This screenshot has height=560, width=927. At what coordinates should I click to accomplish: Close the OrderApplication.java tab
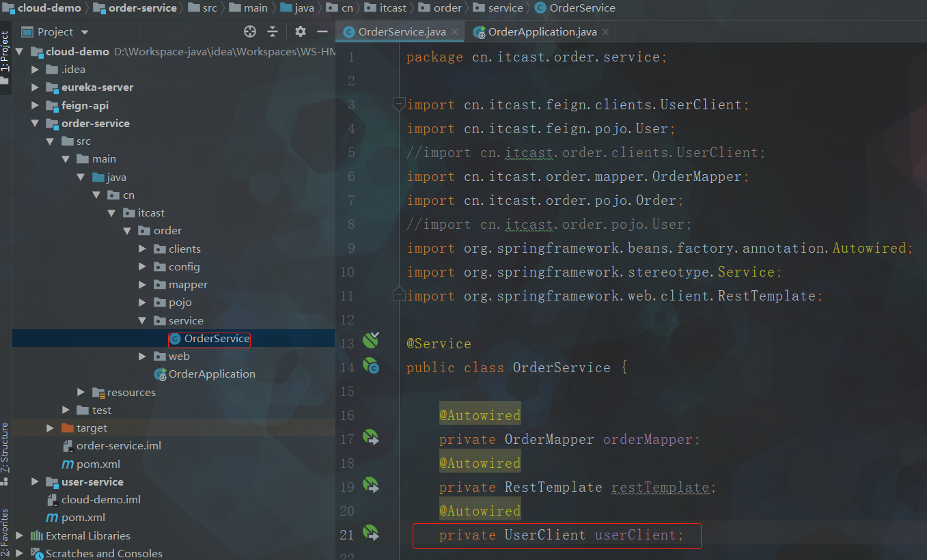click(605, 32)
